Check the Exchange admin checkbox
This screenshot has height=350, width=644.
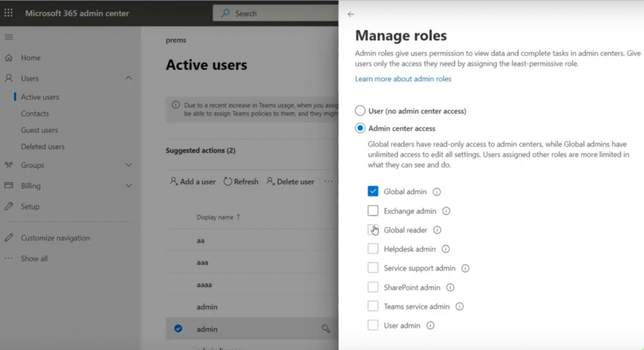(x=373, y=211)
